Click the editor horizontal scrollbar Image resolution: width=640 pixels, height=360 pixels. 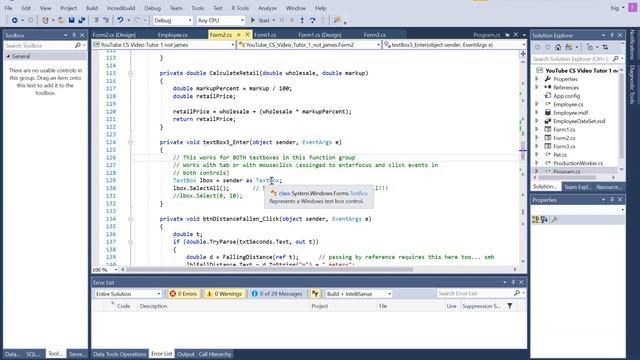pyautogui.click(x=269, y=270)
